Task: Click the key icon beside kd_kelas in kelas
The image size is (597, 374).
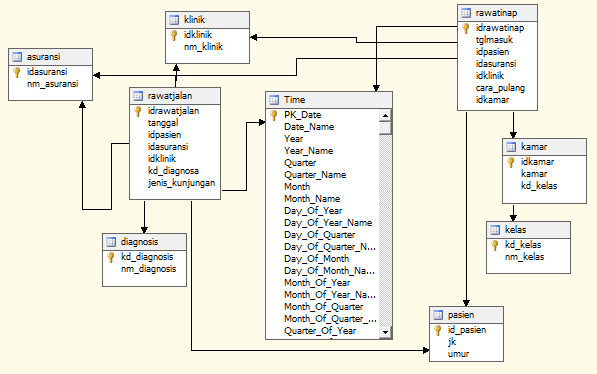Action: click(495, 245)
